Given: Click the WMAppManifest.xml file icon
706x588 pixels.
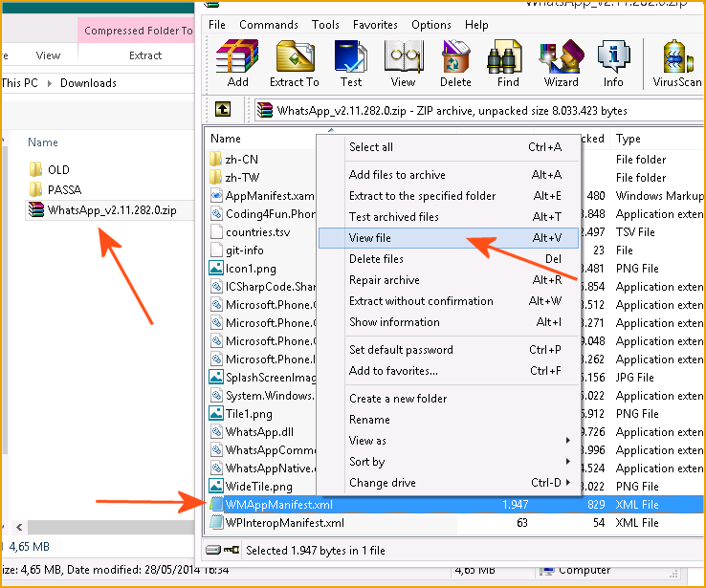Looking at the screenshot, I should (216, 504).
